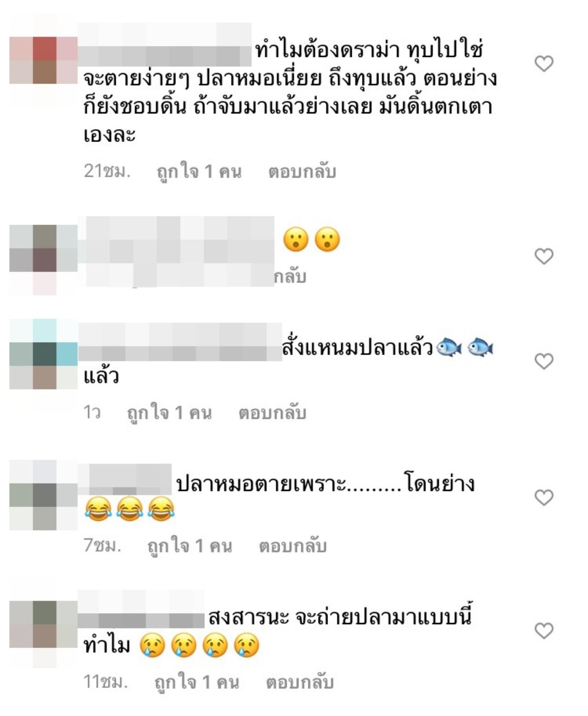The width and height of the screenshot is (588, 716).
Task: Like the comment with two surprised emojis
Action: 544,256
